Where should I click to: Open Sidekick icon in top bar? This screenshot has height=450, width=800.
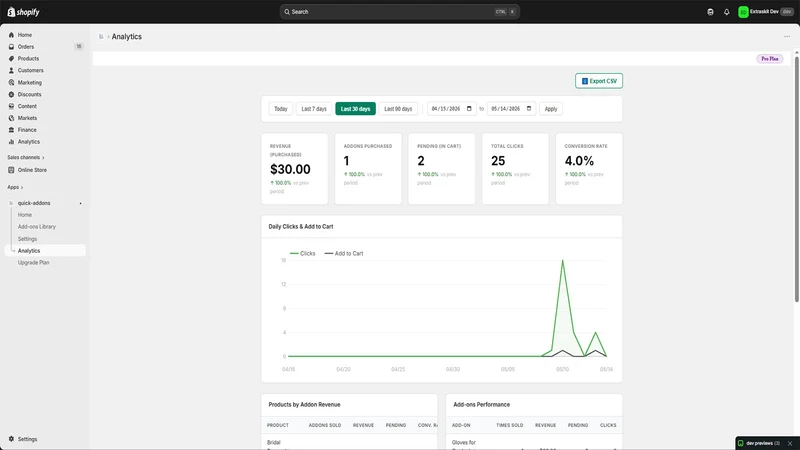(710, 12)
